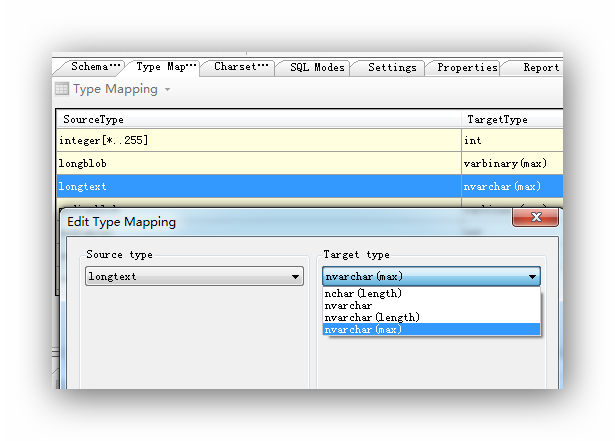615x441 pixels.
Task: Select the int target type cell
Action: [x=513, y=140]
